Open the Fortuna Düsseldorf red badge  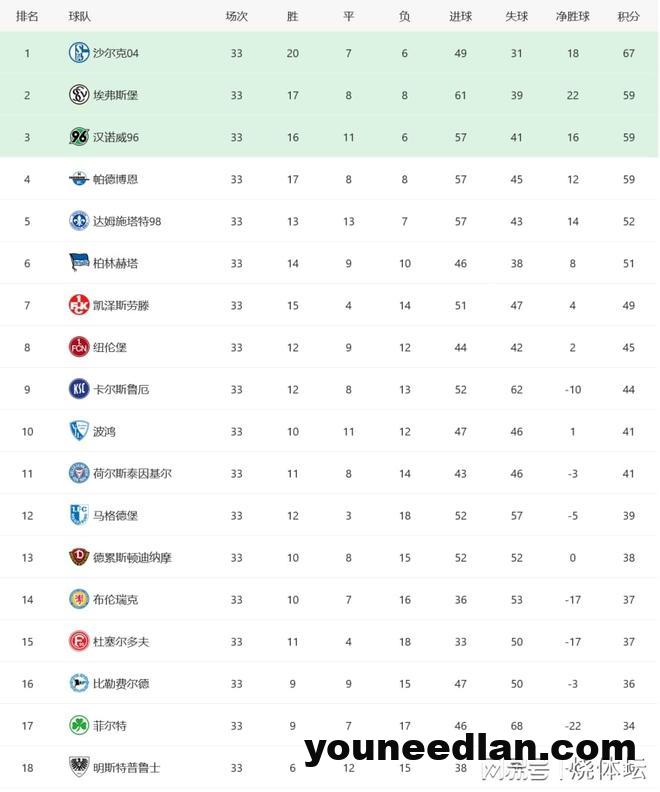79,640
